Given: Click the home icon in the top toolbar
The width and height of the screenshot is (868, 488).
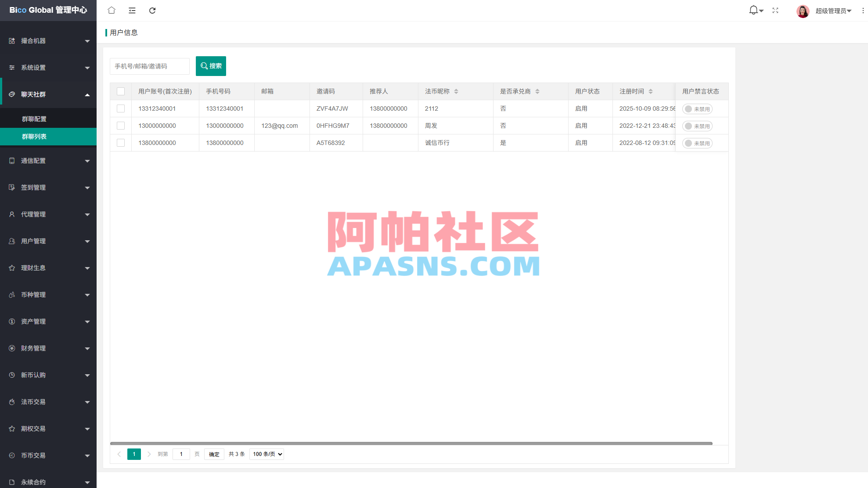Looking at the screenshot, I should click(x=111, y=10).
